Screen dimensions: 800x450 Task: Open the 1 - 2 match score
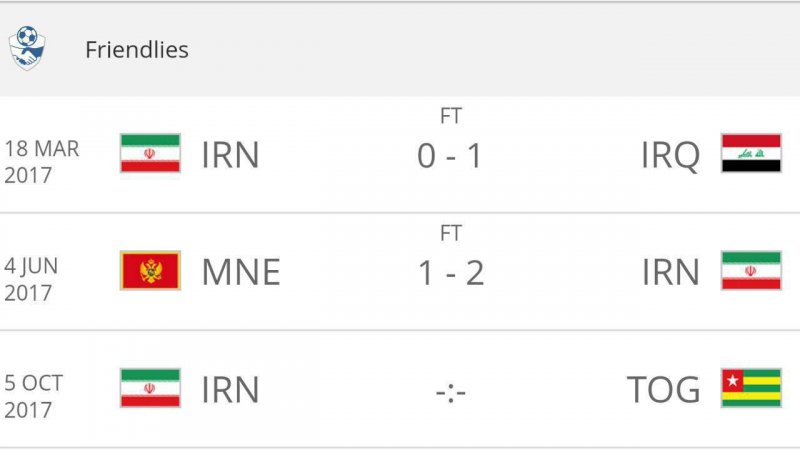450,273
